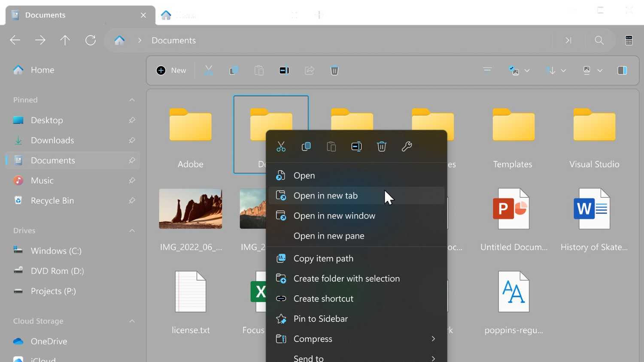Viewport: 644px width, 362px height.
Task: Choose Open in new window
Action: [356, 216]
